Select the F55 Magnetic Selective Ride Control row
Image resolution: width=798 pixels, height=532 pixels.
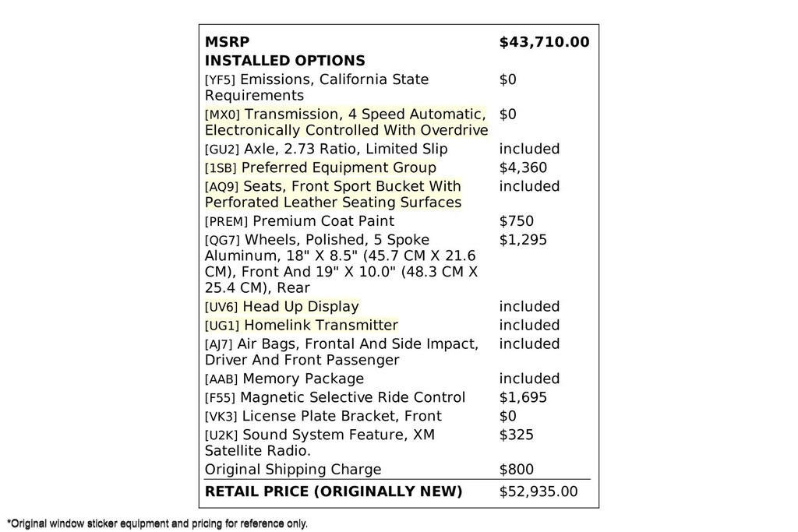(x=334, y=398)
